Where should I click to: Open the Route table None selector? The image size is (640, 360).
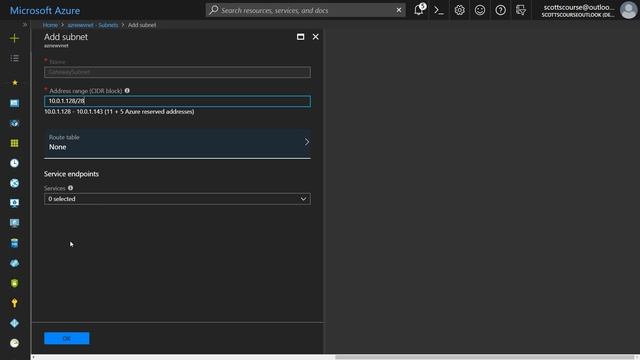point(177,142)
